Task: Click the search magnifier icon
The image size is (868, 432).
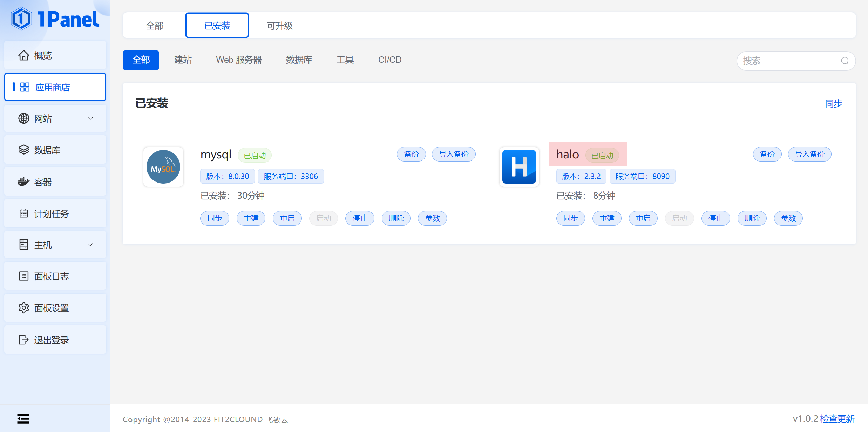Action: click(845, 61)
